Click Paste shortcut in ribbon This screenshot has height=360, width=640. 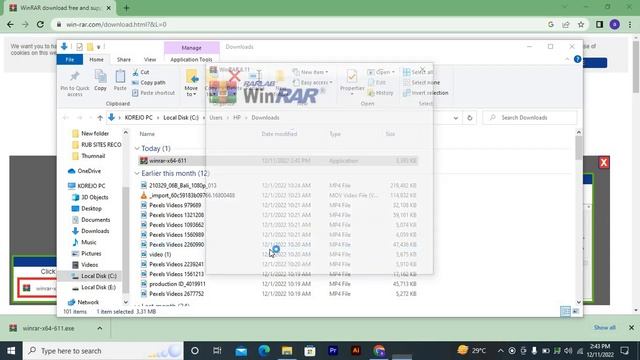[153, 93]
